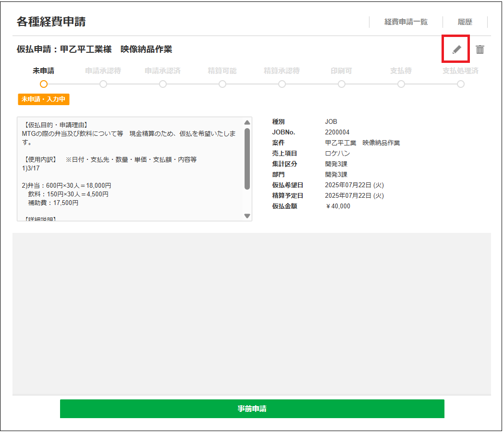
Task: Click the 精算可能 step circle
Action: click(x=222, y=84)
